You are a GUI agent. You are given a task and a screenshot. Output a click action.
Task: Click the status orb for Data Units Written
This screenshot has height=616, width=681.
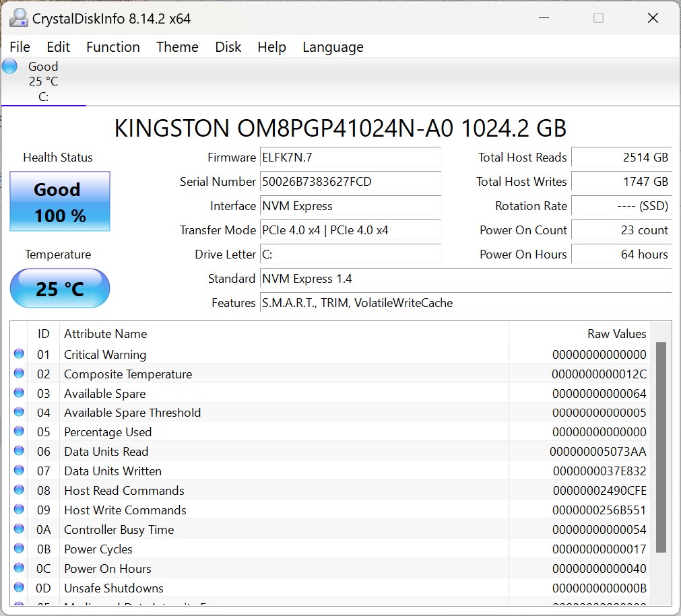[x=19, y=471]
